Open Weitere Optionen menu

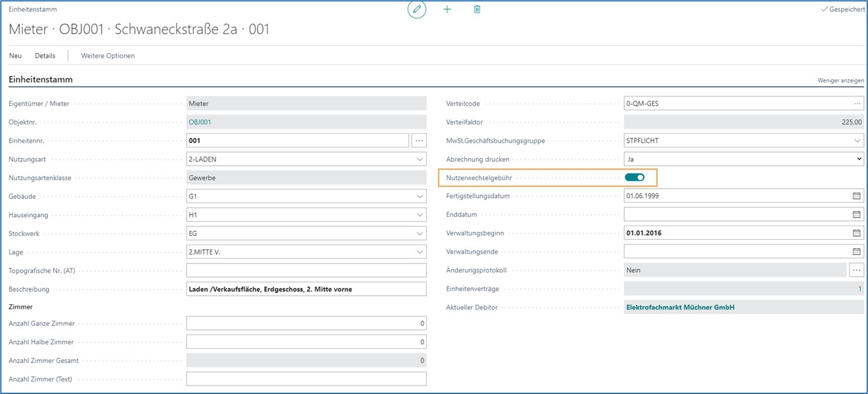coord(108,56)
